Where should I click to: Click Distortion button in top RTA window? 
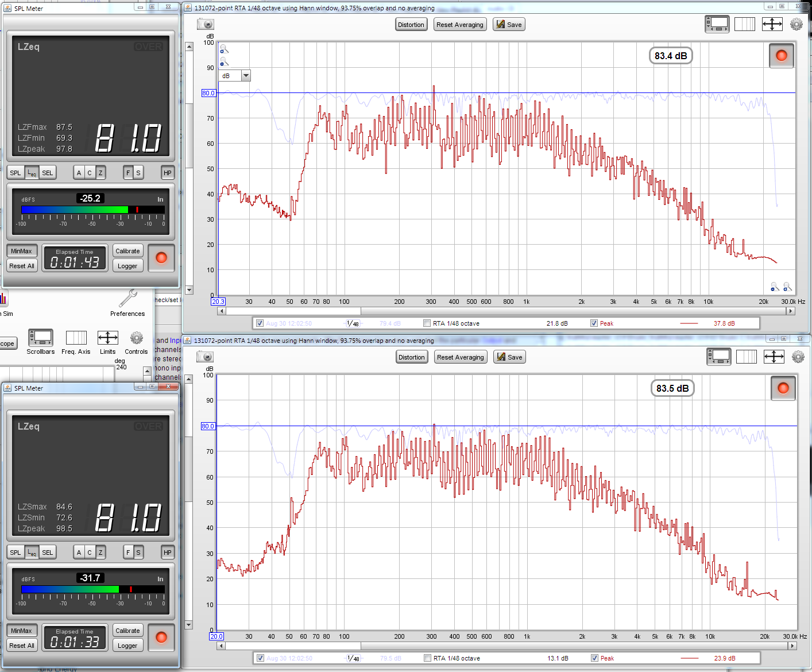coord(411,25)
